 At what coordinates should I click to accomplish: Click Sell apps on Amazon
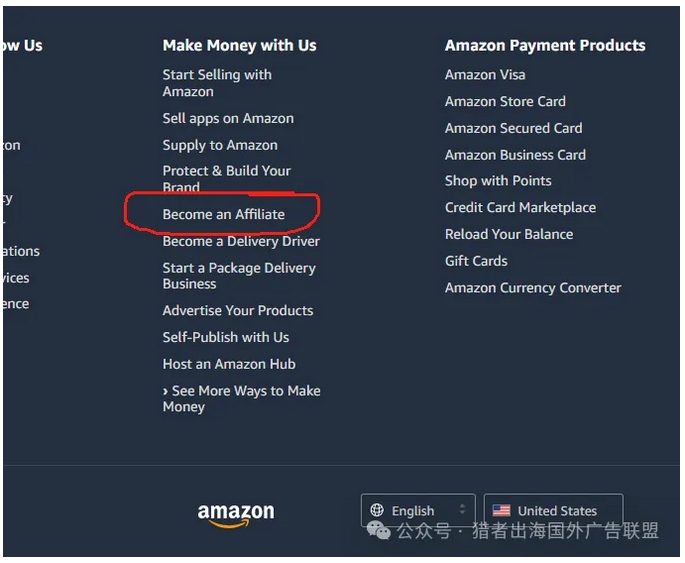[x=228, y=118]
